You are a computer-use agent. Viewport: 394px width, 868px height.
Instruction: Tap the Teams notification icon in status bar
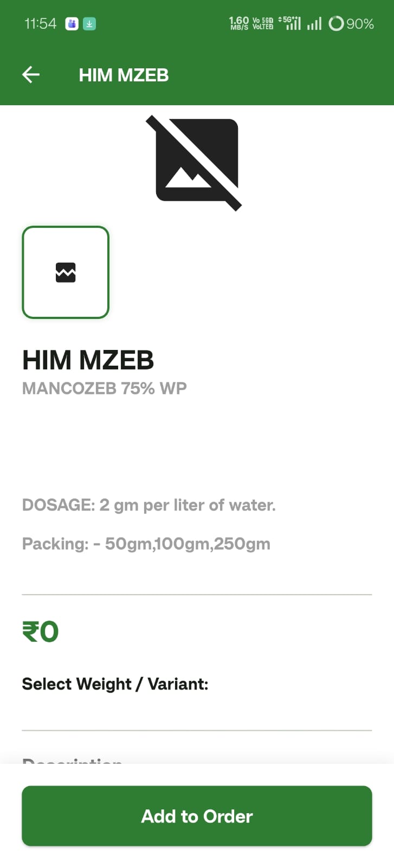72,24
